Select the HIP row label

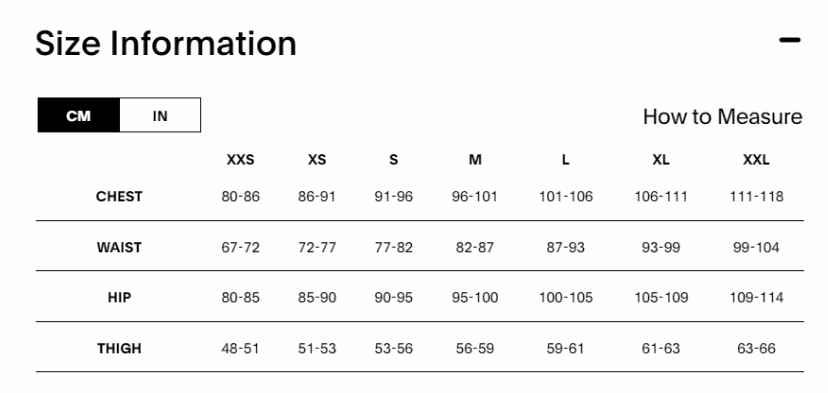click(x=119, y=297)
